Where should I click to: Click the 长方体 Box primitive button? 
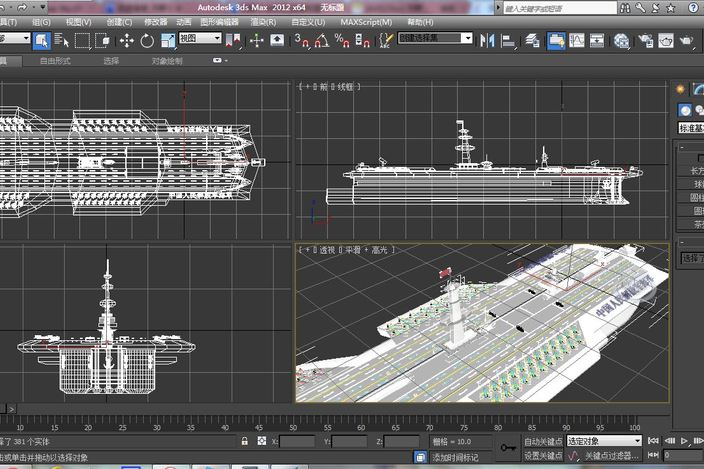click(x=695, y=169)
